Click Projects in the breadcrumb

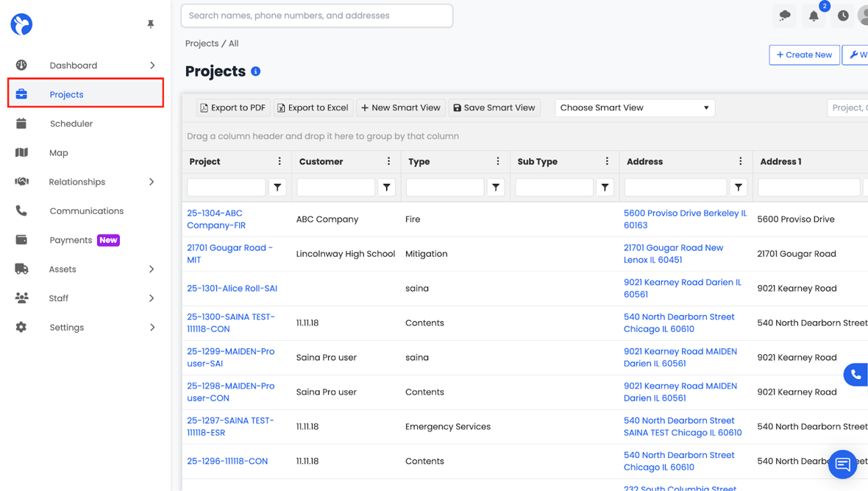point(202,43)
